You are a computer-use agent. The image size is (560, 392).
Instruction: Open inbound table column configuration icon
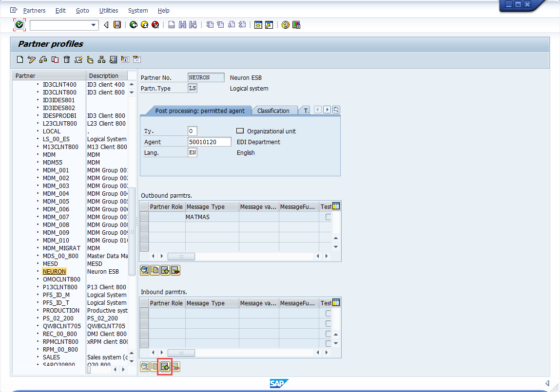point(336,302)
